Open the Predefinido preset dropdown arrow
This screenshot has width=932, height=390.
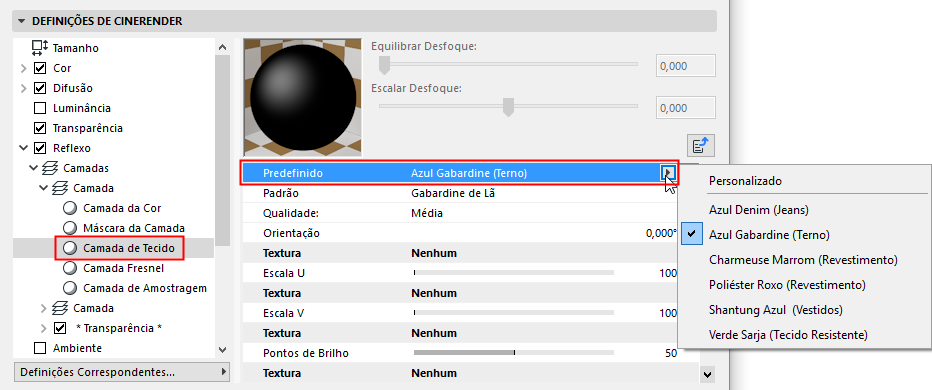pyautogui.click(x=669, y=173)
